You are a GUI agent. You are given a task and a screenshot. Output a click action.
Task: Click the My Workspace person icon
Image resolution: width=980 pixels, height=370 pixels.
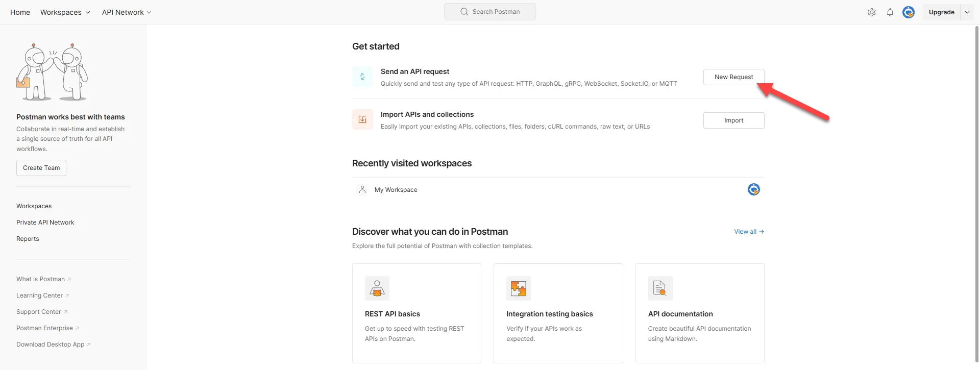[x=362, y=189]
